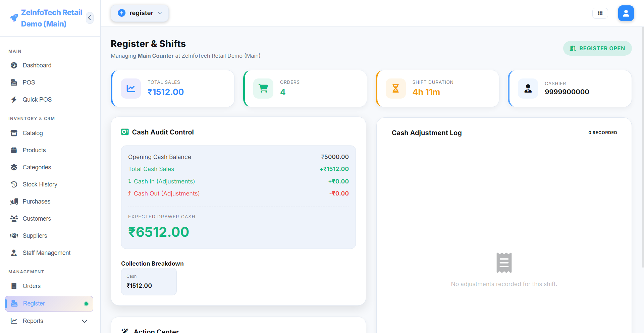Select the active Register menu item
644x333 pixels.
(49, 304)
